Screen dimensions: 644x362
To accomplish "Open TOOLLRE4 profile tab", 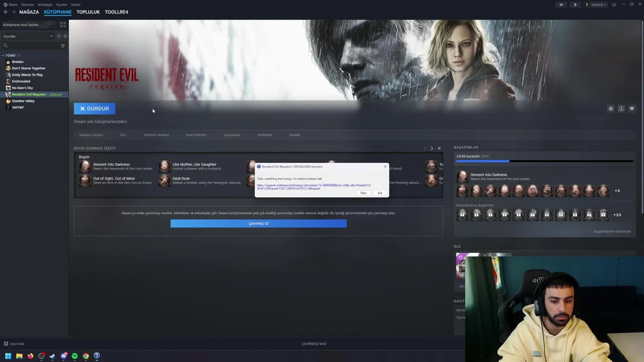I will (x=117, y=12).
